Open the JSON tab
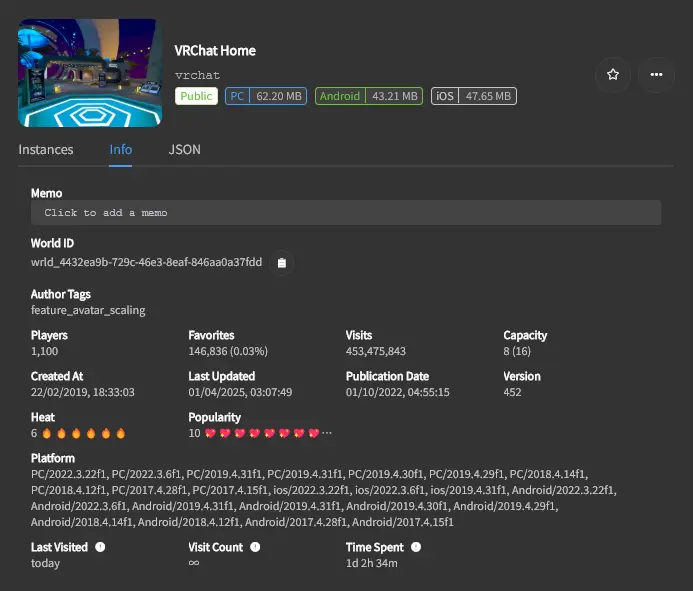This screenshot has width=693, height=591. tap(185, 149)
